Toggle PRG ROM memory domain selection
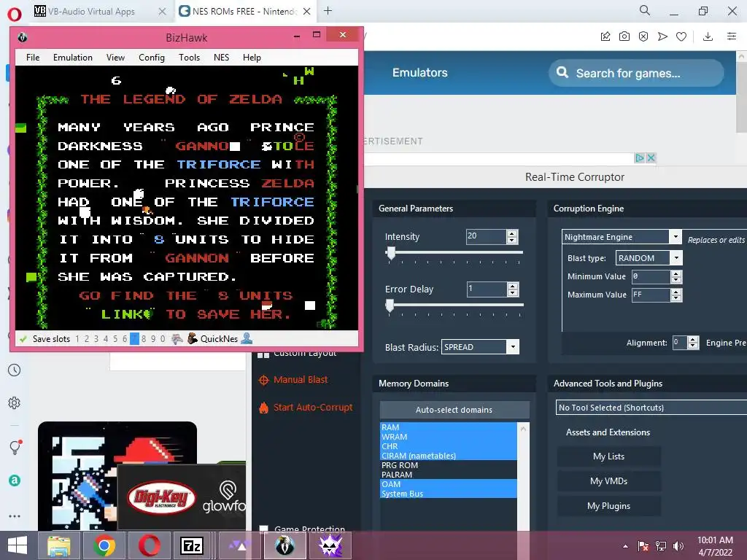 click(x=448, y=465)
